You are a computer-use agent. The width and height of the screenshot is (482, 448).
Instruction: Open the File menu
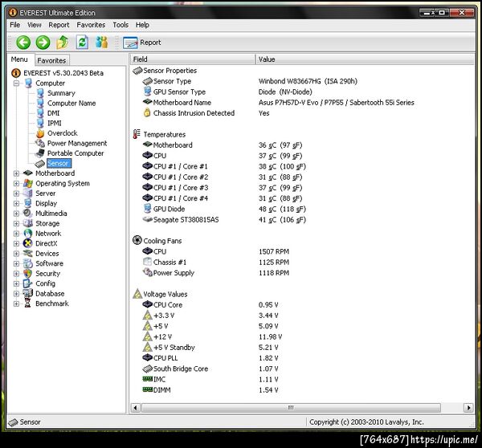point(14,25)
